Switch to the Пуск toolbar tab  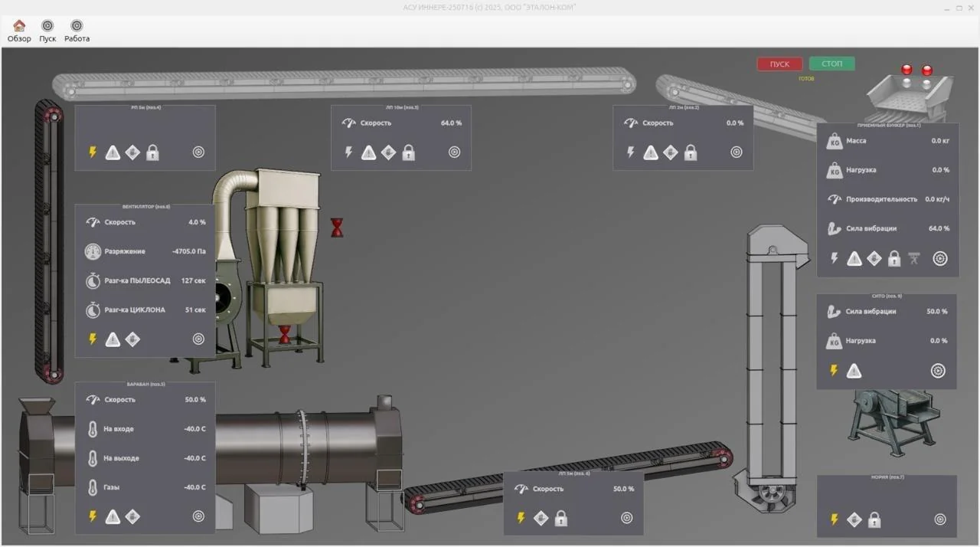[47, 31]
